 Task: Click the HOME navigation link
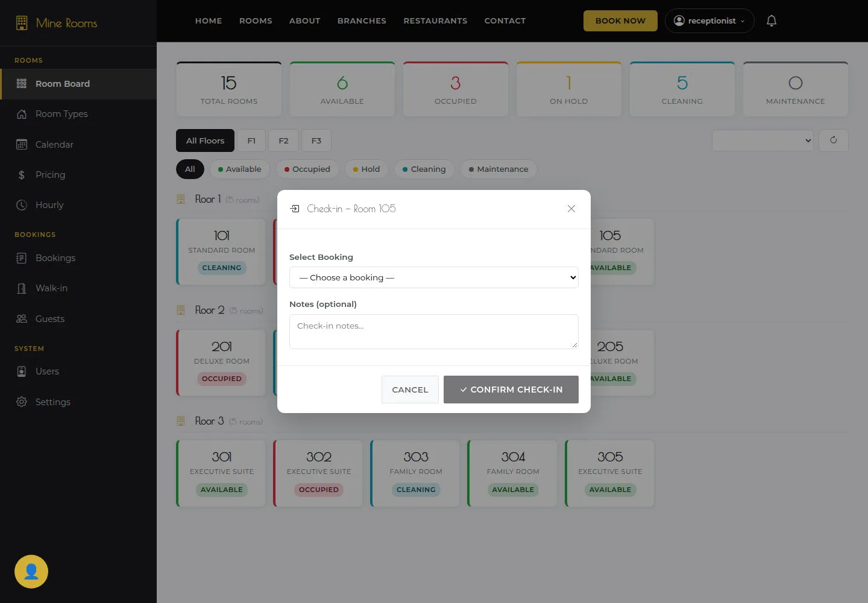pyautogui.click(x=209, y=21)
